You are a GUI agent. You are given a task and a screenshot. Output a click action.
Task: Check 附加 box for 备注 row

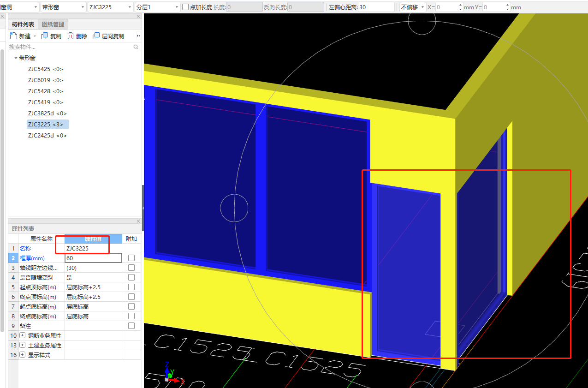(131, 326)
